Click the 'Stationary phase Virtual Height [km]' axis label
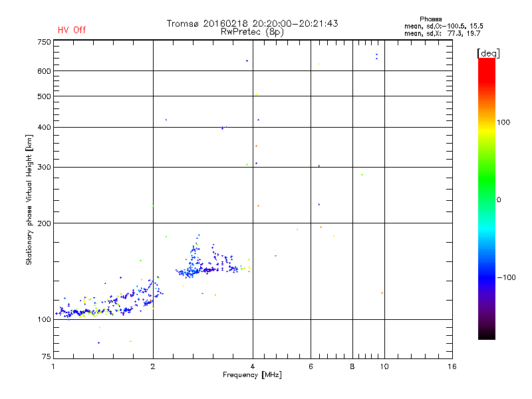Screen dimensions: 532x399 (x=29, y=200)
